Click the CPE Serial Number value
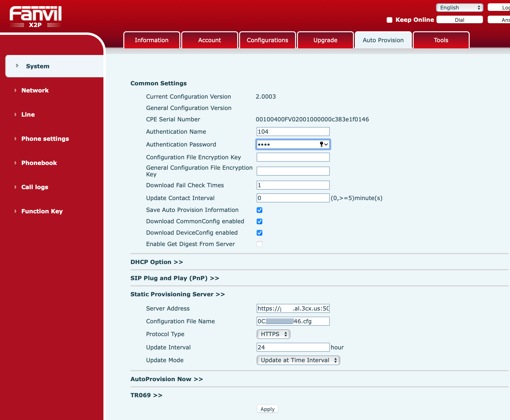The height and width of the screenshot is (420, 510). (x=312, y=119)
